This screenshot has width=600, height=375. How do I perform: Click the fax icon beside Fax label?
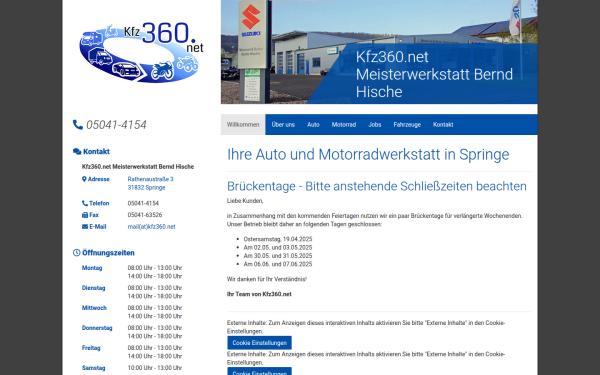point(85,215)
